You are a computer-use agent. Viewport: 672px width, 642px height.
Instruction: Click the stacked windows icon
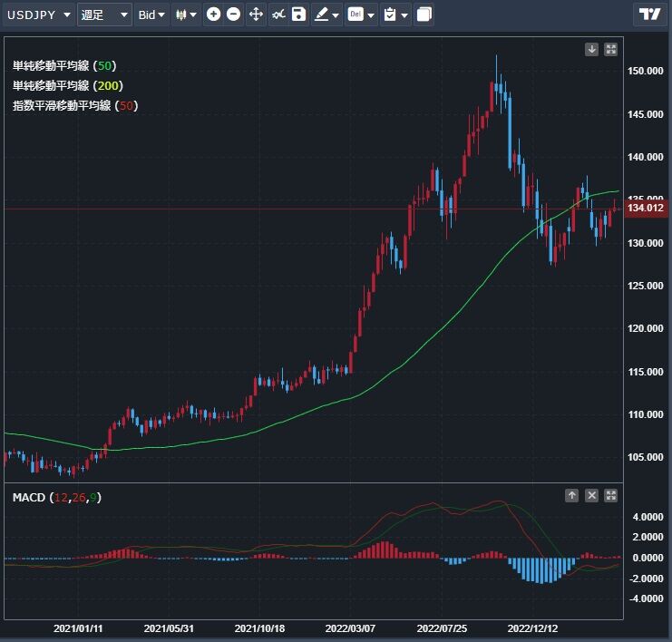coord(424,15)
